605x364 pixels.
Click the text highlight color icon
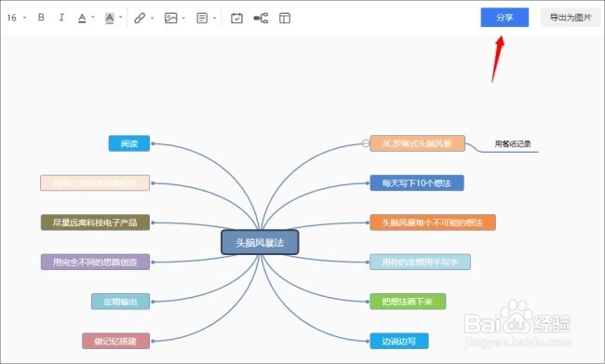110,18
